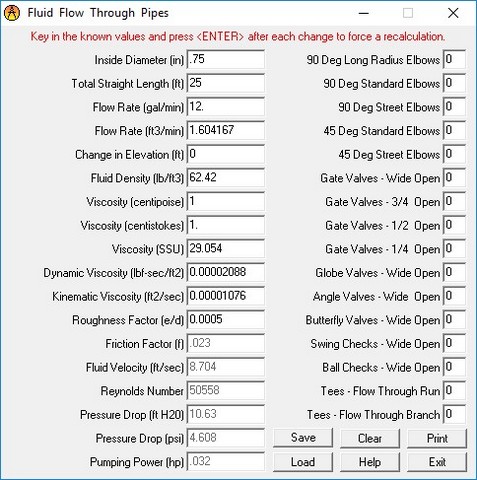This screenshot has height=480, width=477.
Task: Focus the Flow Rate gal/min field
Action: click(x=226, y=107)
